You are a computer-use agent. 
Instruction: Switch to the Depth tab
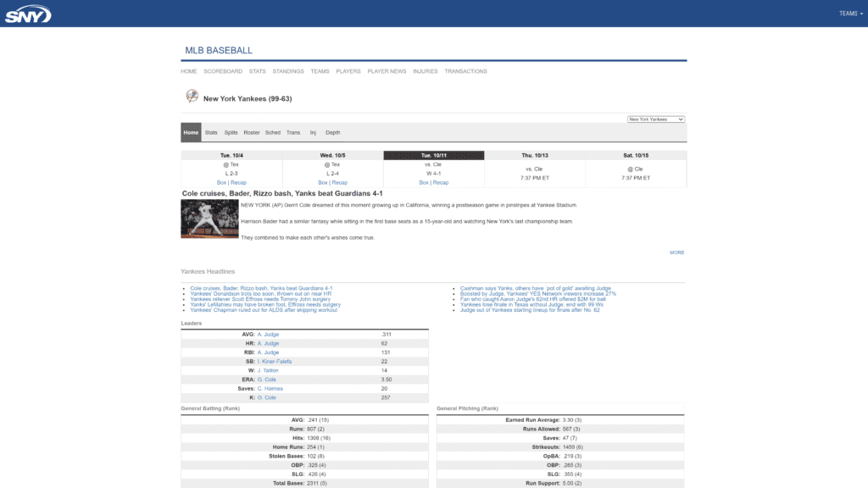tap(332, 133)
